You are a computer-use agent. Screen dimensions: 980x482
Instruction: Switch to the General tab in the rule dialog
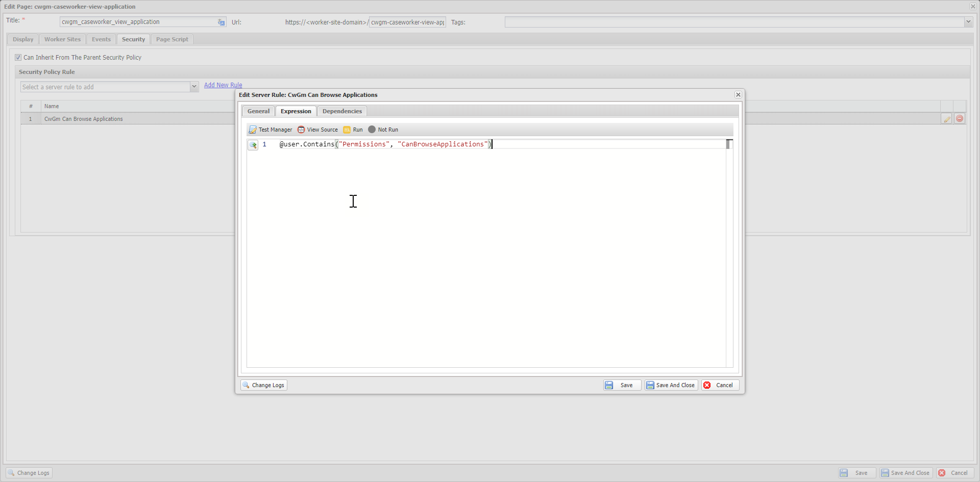(258, 111)
